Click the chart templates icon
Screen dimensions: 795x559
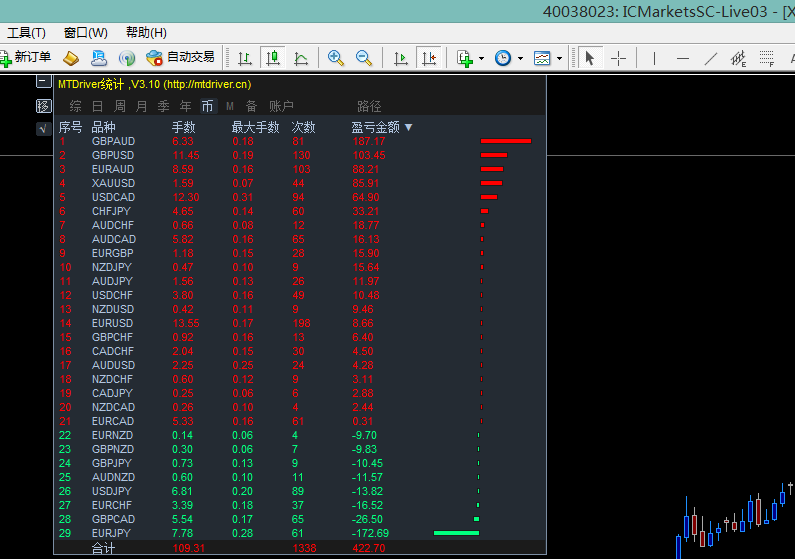coord(542,58)
